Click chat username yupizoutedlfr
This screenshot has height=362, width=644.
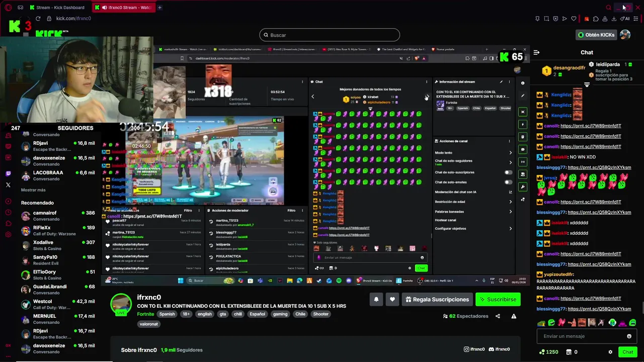point(559,275)
